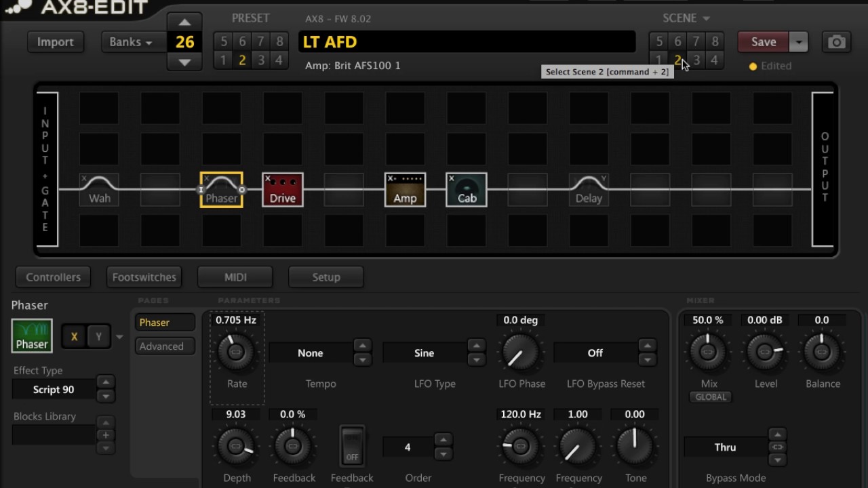868x488 pixels.
Task: Click the LFO Bypass Reset up arrow
Action: [648, 346]
